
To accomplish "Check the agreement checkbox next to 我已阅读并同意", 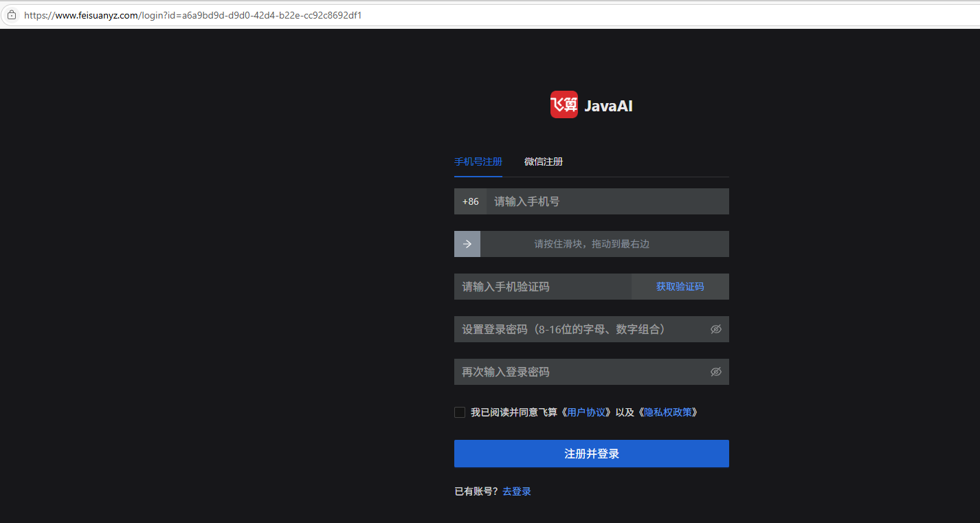I will [x=460, y=412].
